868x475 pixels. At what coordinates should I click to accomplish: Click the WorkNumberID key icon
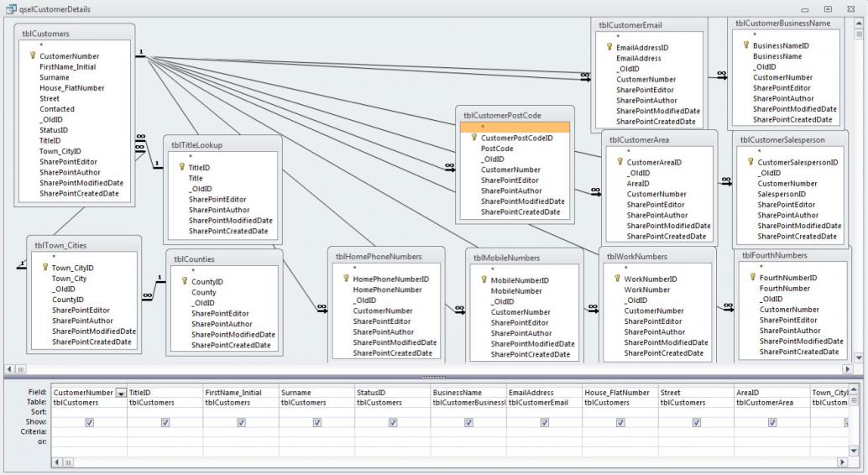click(x=617, y=279)
